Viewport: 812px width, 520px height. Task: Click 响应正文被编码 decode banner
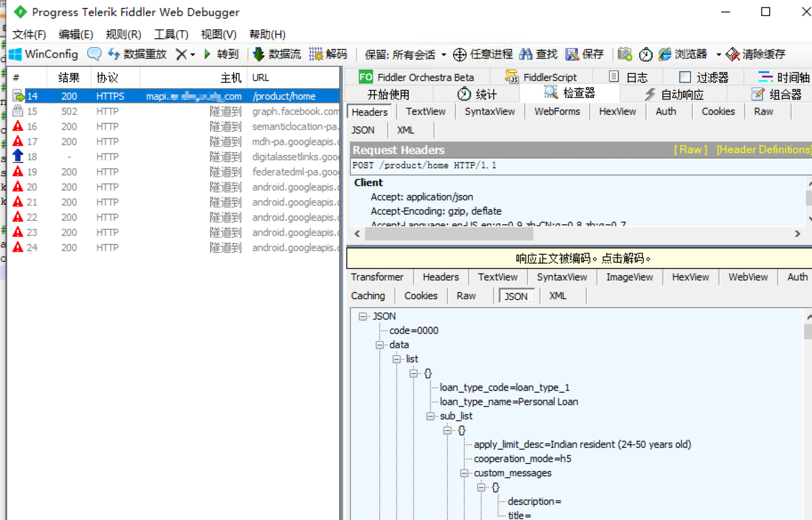579,258
